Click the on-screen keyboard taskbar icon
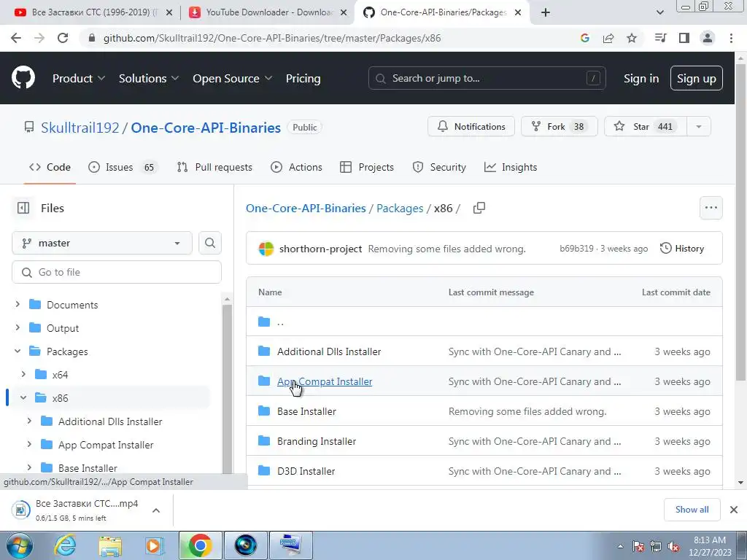 [x=291, y=545]
